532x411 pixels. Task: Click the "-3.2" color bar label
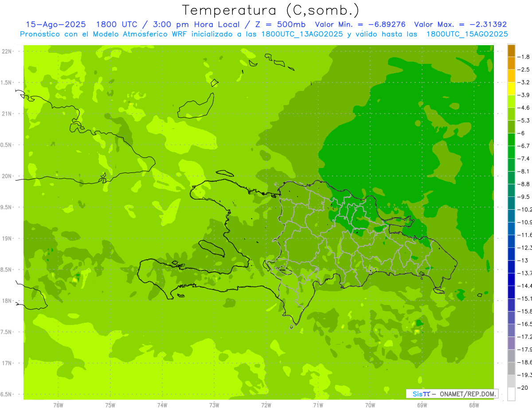tap(524, 82)
